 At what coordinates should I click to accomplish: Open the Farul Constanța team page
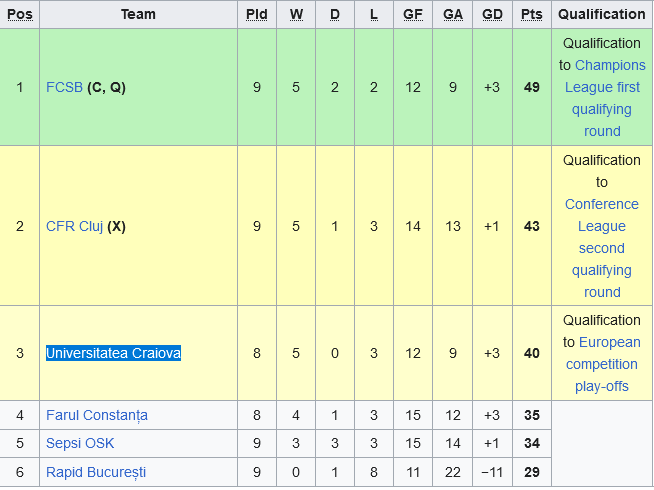coord(96,415)
